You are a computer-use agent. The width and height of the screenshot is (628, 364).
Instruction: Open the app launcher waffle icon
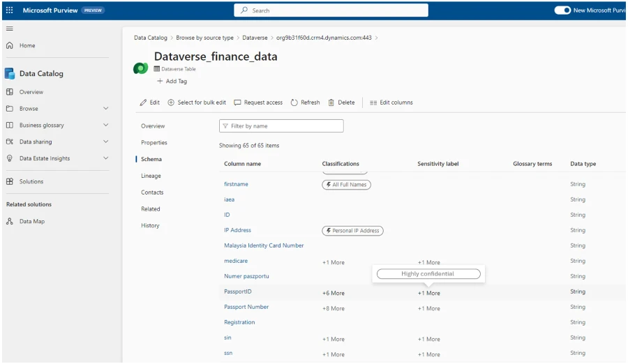point(10,10)
